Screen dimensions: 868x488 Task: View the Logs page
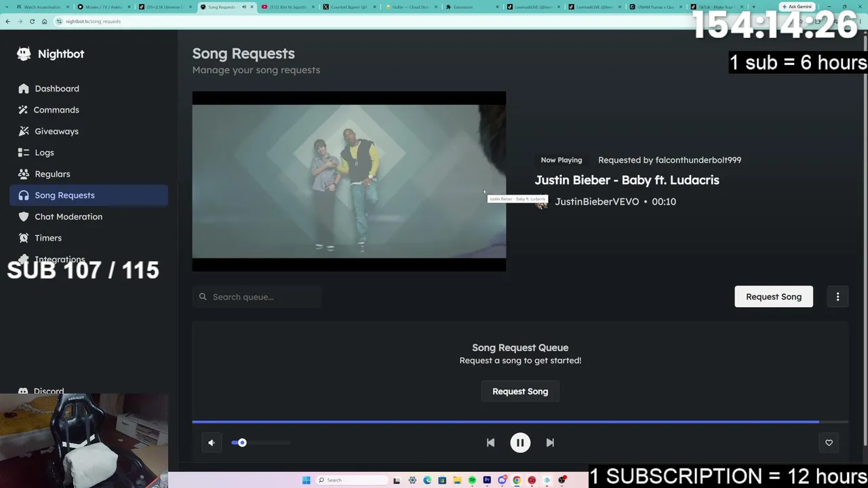click(89, 152)
